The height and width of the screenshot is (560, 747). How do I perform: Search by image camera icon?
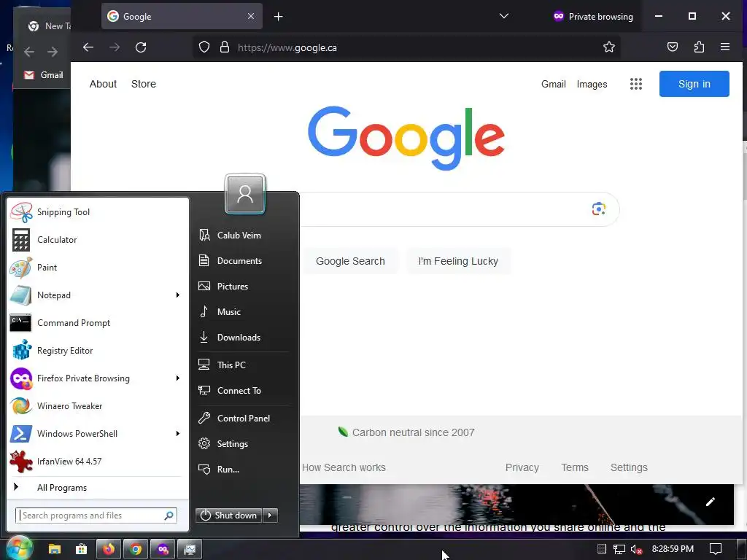coord(598,209)
